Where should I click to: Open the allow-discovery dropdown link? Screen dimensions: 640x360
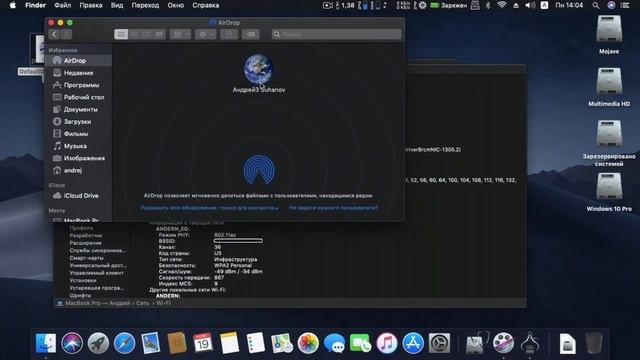209,208
